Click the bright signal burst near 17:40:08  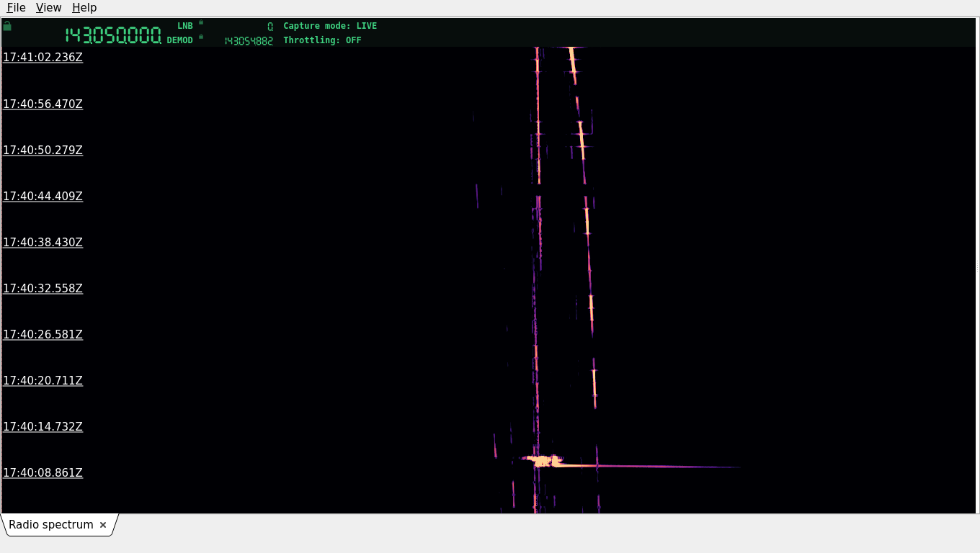[544, 461]
